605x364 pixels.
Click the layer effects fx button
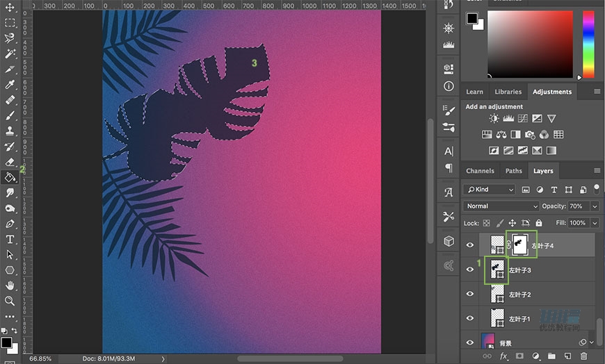pyautogui.click(x=503, y=356)
